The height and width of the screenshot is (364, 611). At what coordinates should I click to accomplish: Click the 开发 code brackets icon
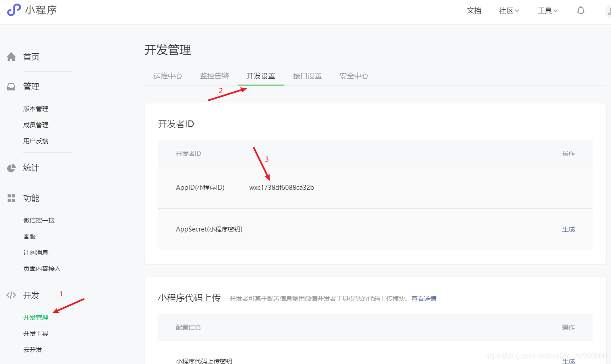(11, 295)
